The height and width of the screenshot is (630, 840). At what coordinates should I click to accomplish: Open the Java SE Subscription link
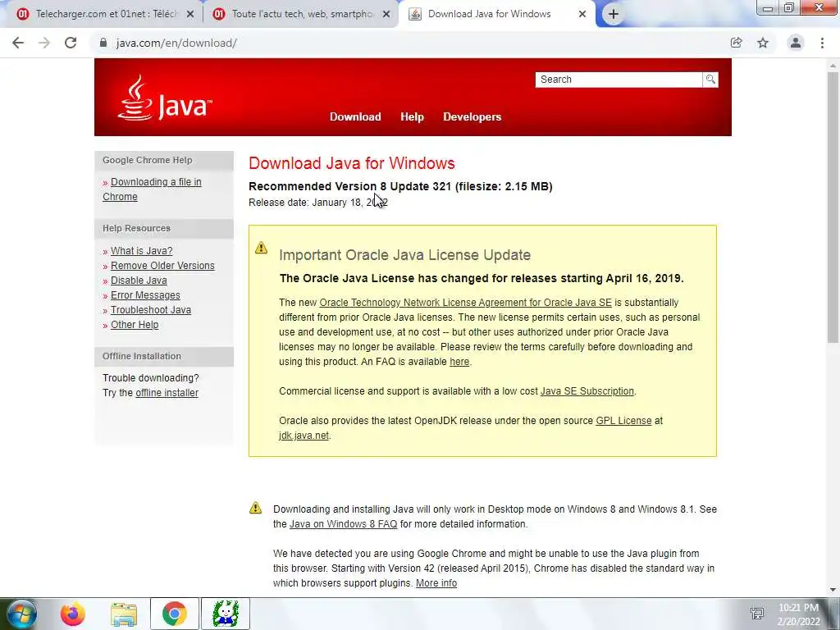(587, 391)
